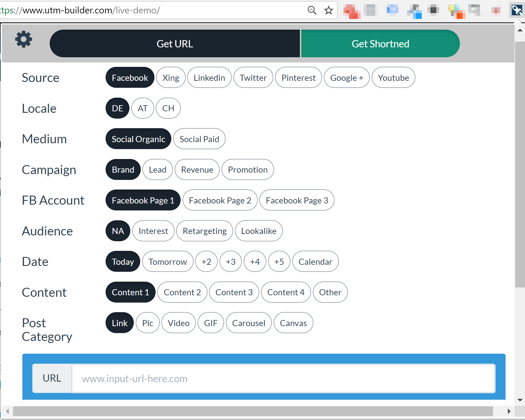Select Retargeting audience
The image size is (525, 420).
[x=204, y=231]
